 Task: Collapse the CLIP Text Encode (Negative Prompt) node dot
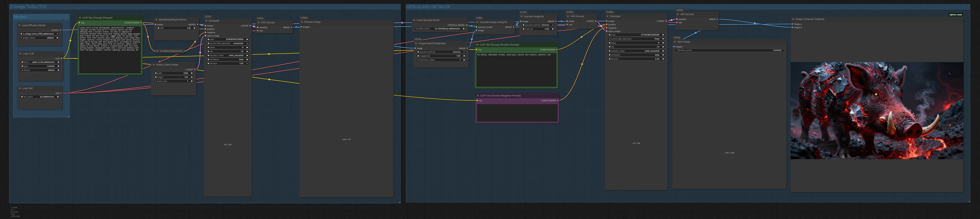pyautogui.click(x=478, y=96)
